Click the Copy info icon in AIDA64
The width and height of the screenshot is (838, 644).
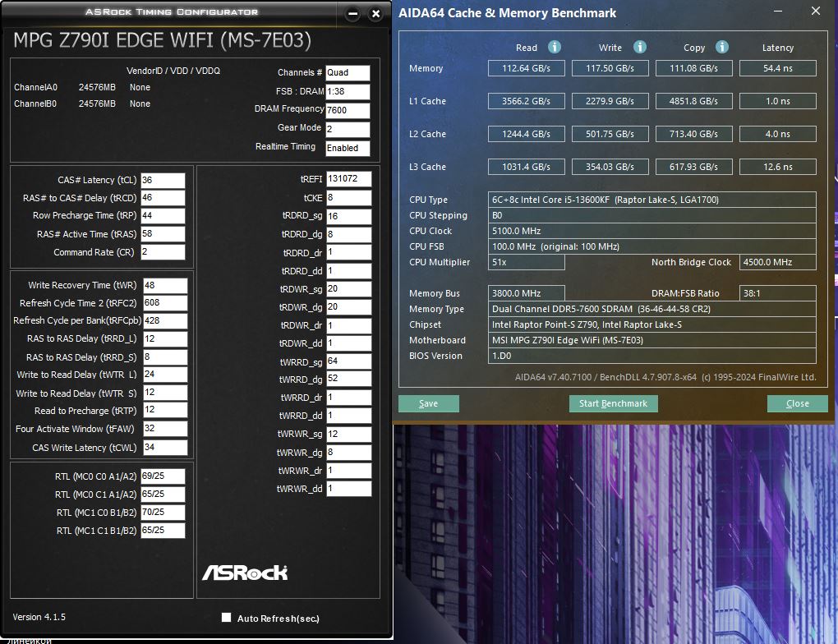pyautogui.click(x=722, y=47)
